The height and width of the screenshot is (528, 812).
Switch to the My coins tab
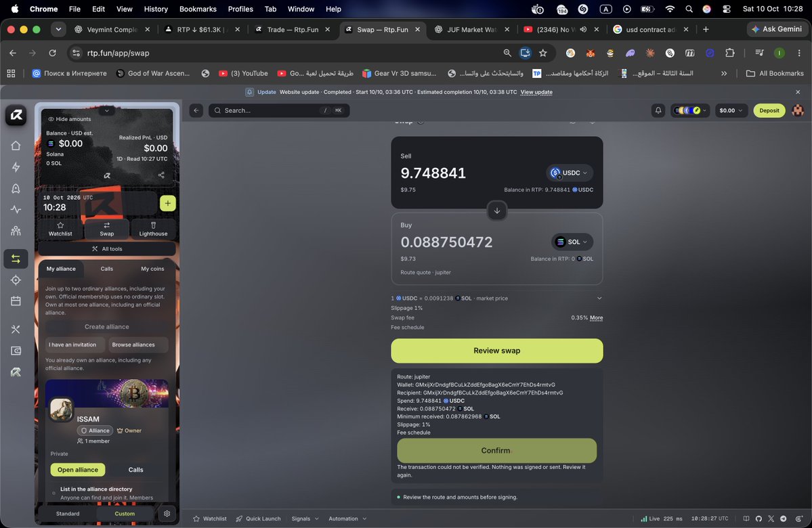(152, 269)
